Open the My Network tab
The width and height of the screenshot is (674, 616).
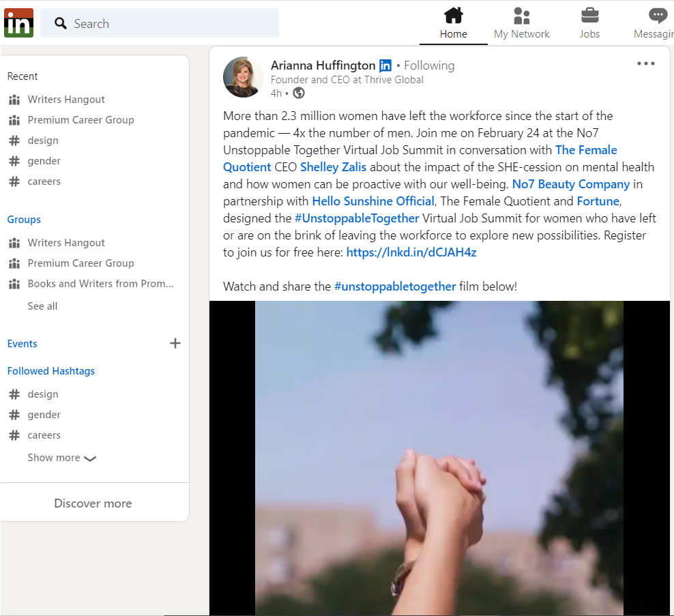click(x=521, y=23)
